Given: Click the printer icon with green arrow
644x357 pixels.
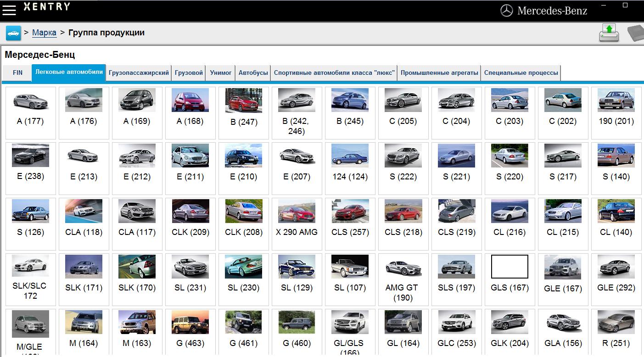Looking at the screenshot, I should pos(609,33).
